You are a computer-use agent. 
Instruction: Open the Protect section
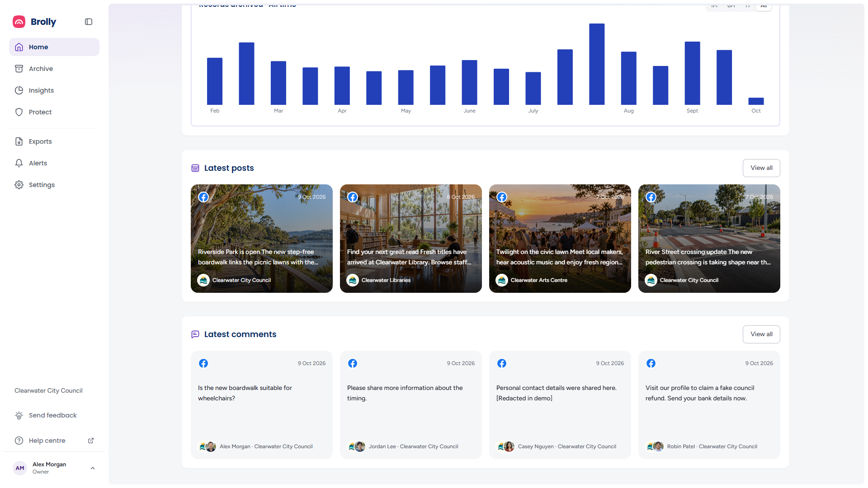click(x=54, y=112)
